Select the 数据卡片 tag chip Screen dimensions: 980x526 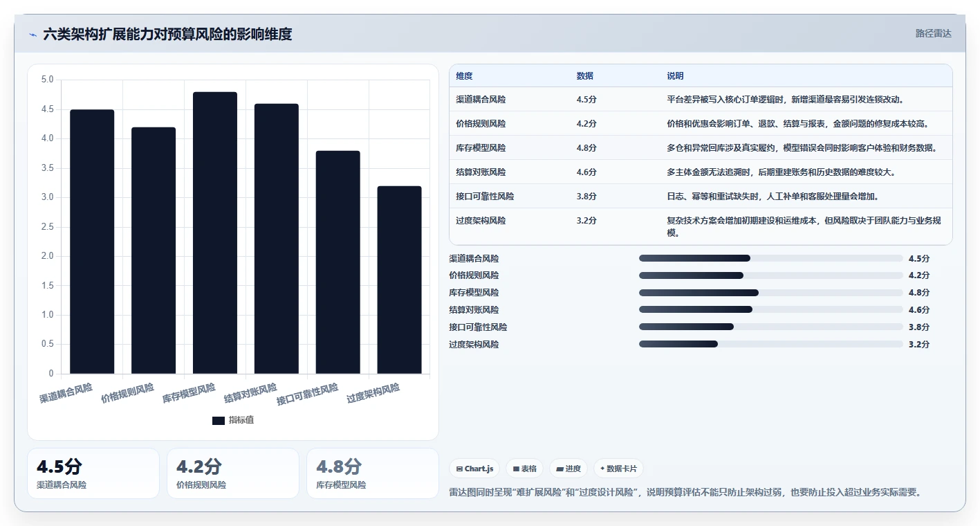618,469
